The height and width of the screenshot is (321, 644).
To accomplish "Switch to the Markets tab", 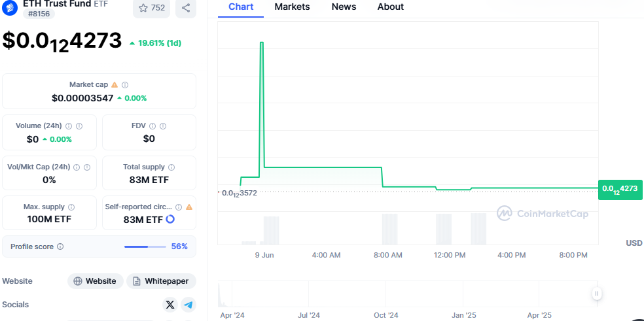I will tap(292, 7).
